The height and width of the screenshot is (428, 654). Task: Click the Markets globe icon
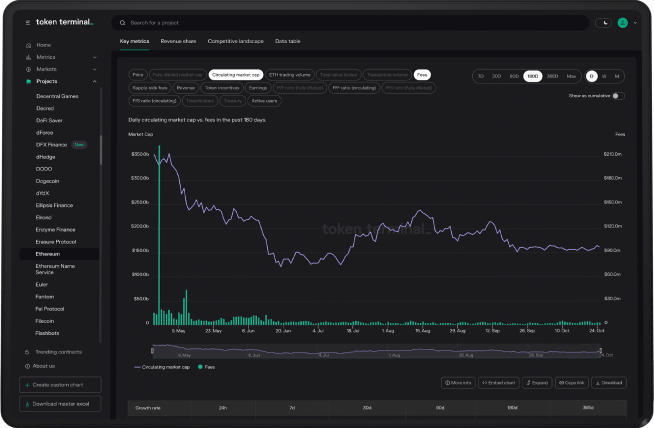[29, 69]
